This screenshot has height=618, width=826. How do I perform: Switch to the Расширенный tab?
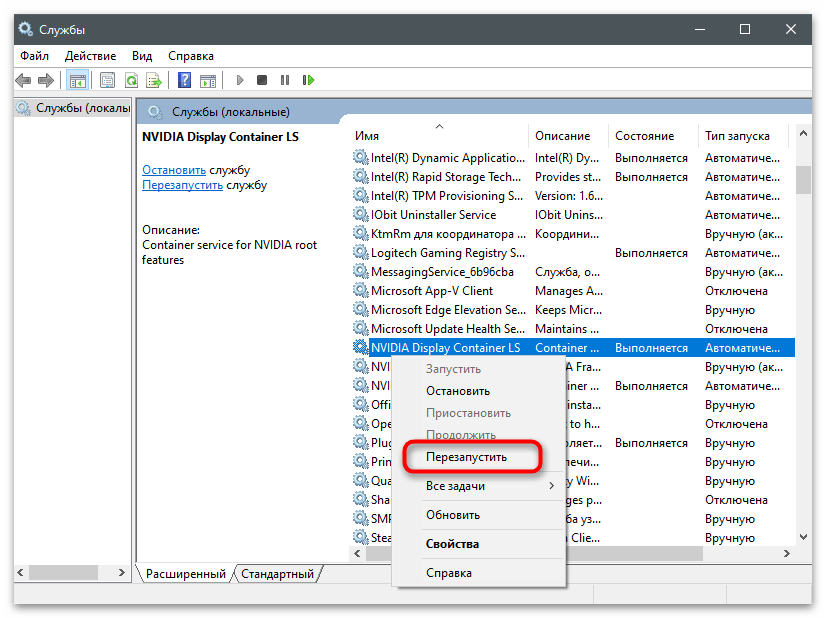185,574
